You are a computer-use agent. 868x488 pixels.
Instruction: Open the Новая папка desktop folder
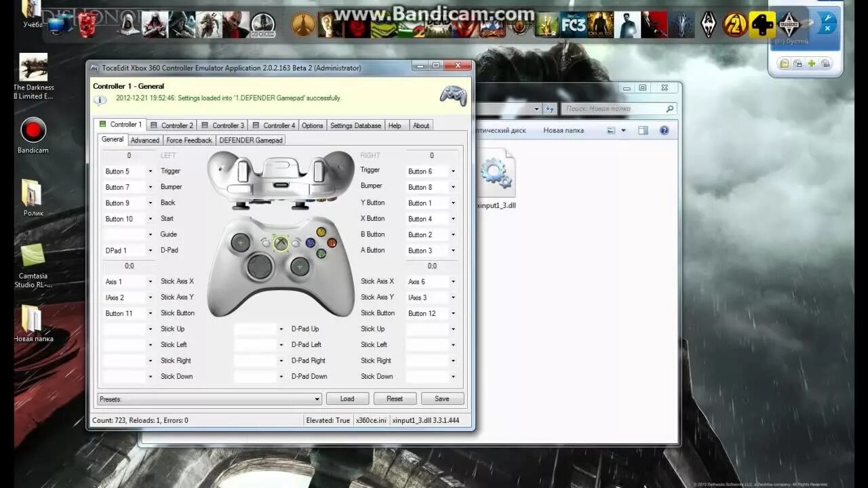33,323
